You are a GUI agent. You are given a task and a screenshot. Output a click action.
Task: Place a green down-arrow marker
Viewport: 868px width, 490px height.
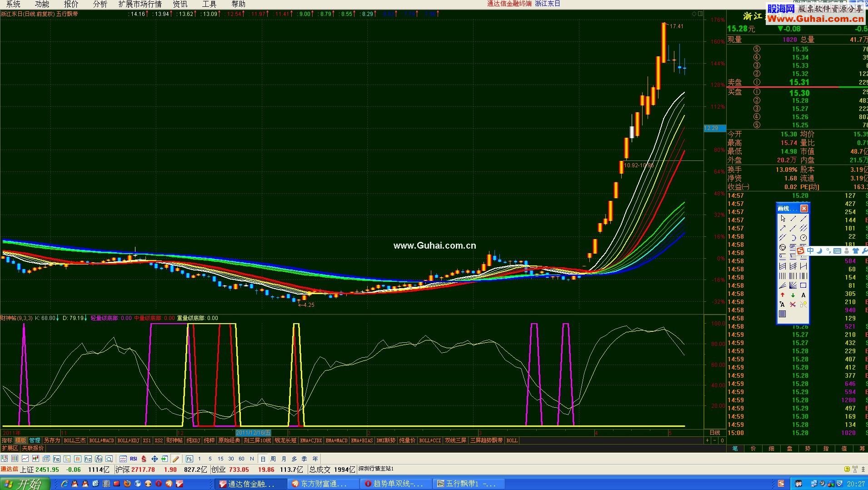793,295
